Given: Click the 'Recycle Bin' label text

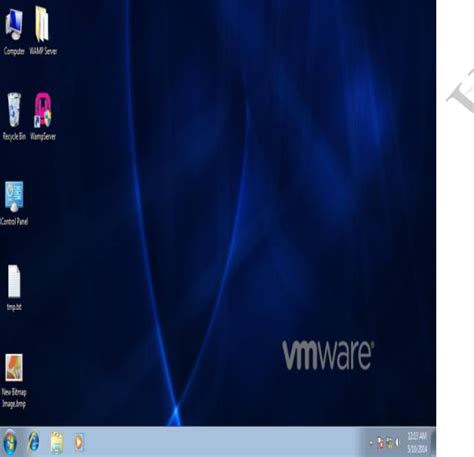Looking at the screenshot, I should pos(14,136).
